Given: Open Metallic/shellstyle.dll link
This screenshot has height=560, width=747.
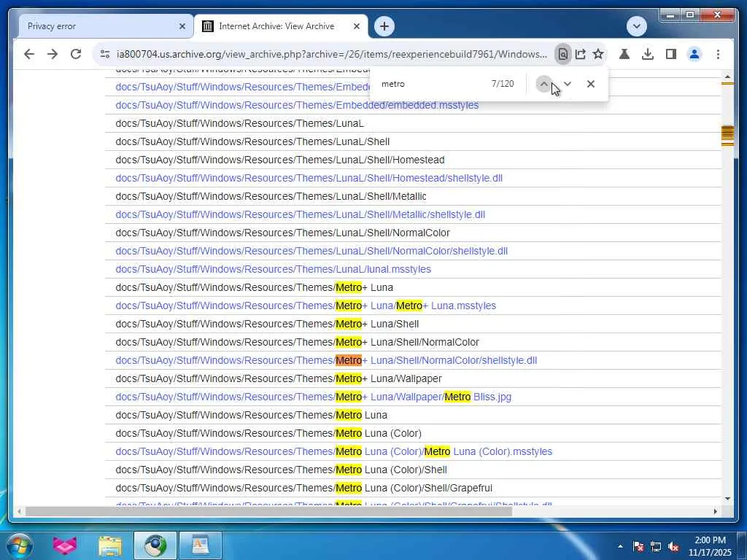Looking at the screenshot, I should tap(300, 215).
